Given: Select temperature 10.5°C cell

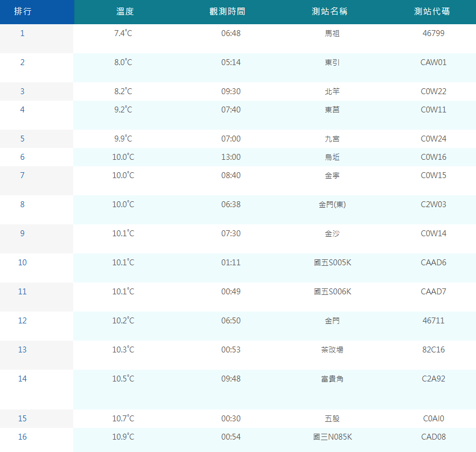Looking at the screenshot, I should point(123,379).
